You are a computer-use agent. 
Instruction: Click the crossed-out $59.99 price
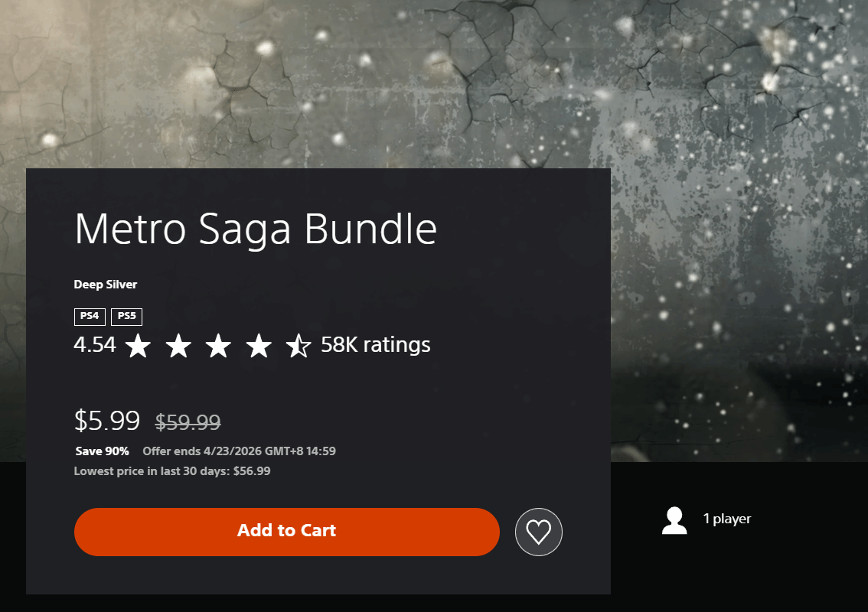tap(188, 422)
